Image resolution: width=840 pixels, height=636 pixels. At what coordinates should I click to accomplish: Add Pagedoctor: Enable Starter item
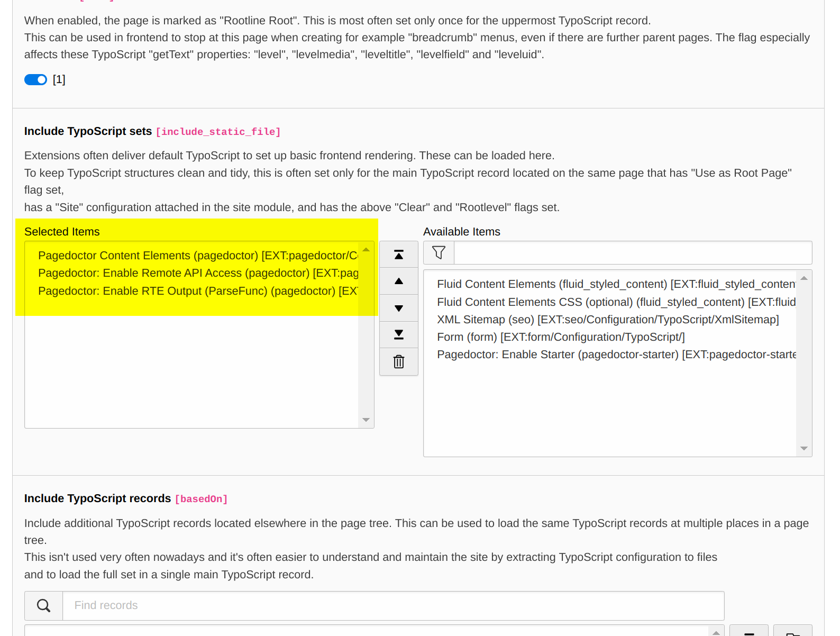616,355
